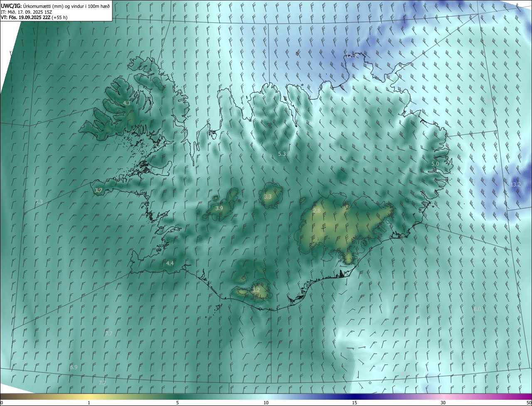Click the 3.9 value on the central glacier
The height and width of the screenshot is (406, 532).
(219, 208)
